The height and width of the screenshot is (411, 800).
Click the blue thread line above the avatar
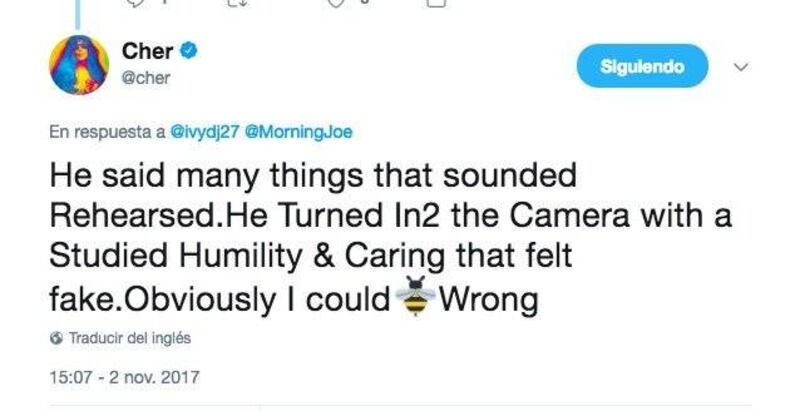click(78, 10)
